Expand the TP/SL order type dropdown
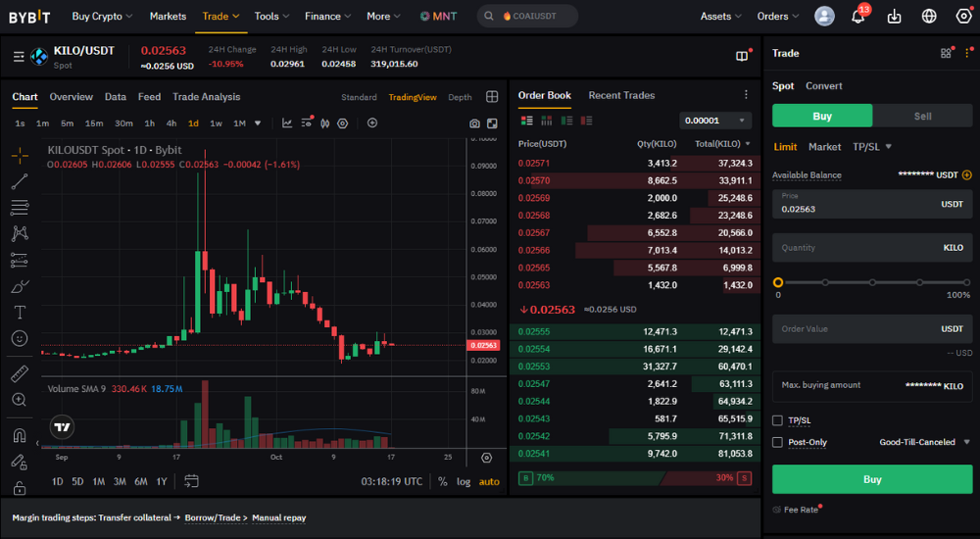The height and width of the screenshot is (539, 980). click(x=872, y=147)
